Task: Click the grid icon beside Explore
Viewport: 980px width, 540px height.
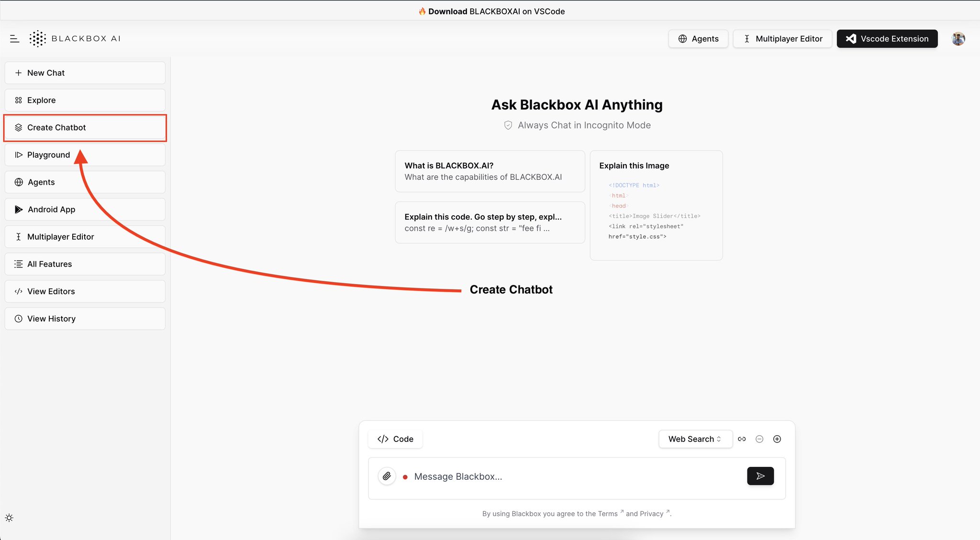Action: 18,100
